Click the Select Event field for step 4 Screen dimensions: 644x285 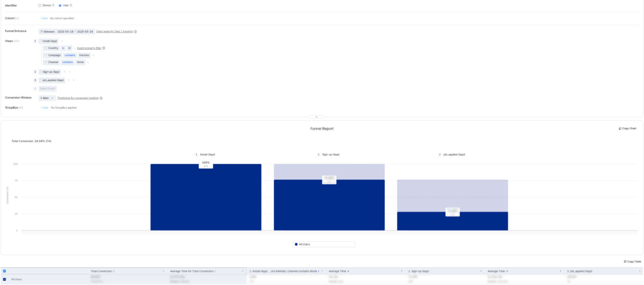click(x=47, y=89)
